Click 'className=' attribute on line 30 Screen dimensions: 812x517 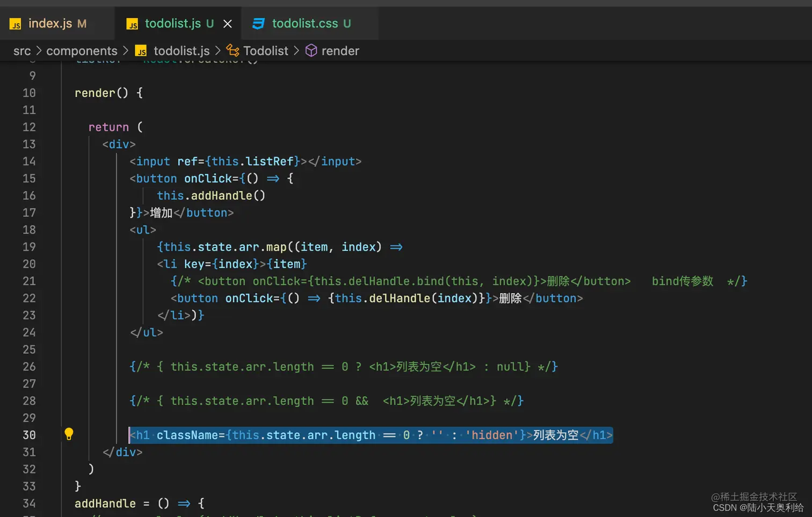[x=191, y=435]
